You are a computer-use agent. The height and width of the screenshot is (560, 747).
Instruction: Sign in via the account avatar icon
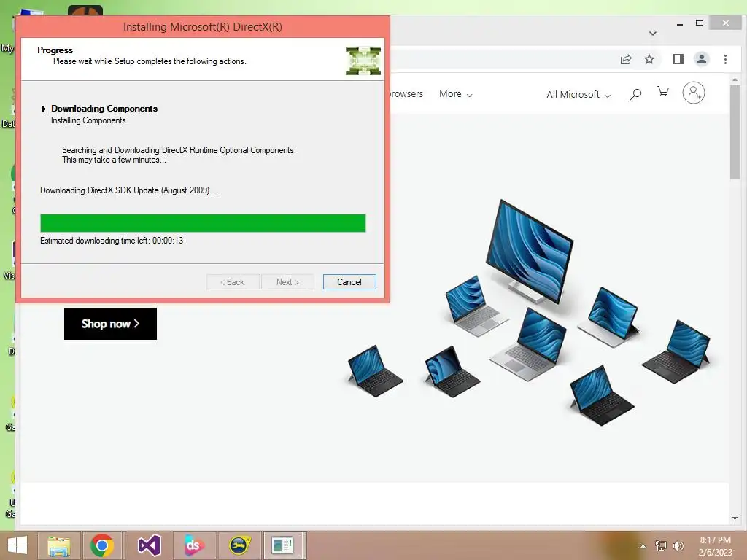pos(694,93)
